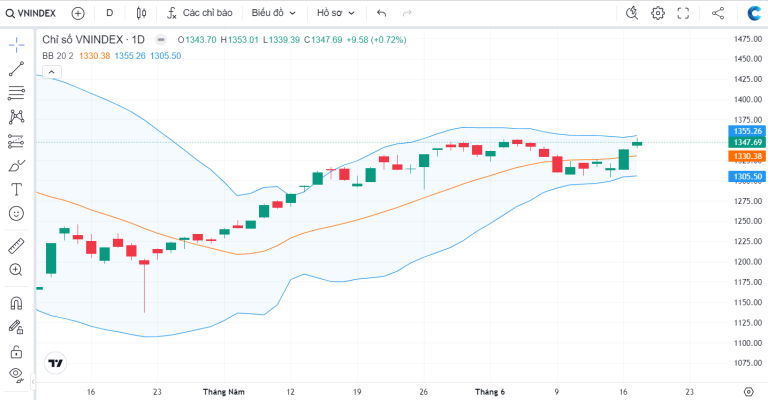The image size is (768, 400).
Task: Add a symbol to compare with the plus icon
Action: (x=78, y=13)
